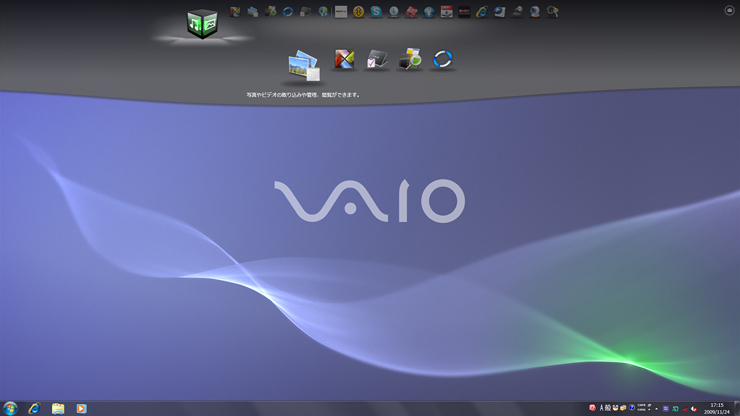The width and height of the screenshot is (740, 416).
Task: Open the Windows Start menu
Action: pos(10,408)
